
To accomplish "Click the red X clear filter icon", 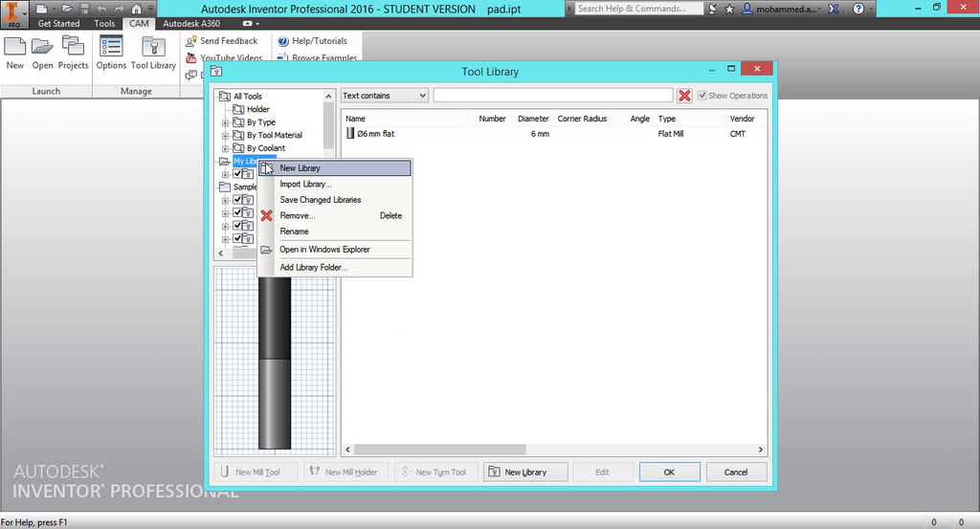I will click(684, 96).
